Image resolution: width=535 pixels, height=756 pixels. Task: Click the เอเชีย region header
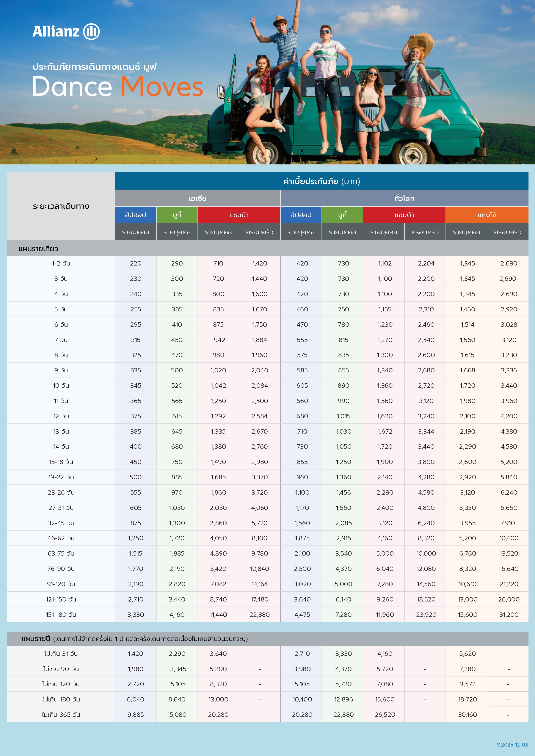pyautogui.click(x=197, y=198)
